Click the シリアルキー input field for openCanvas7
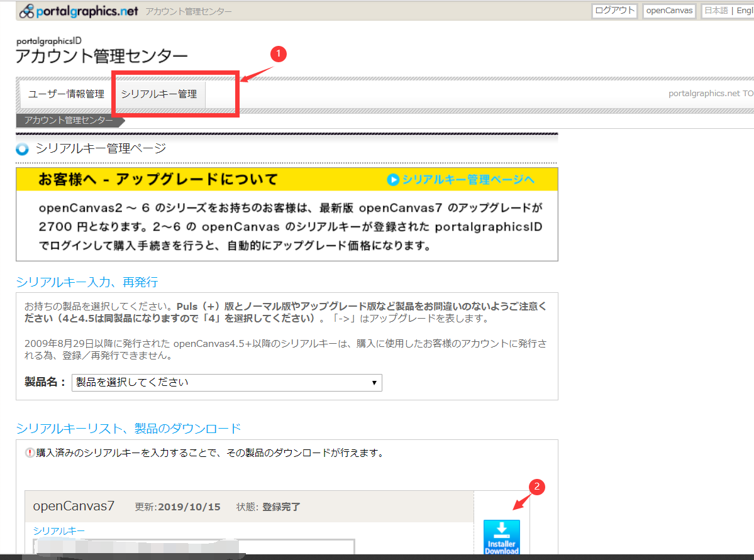 tap(194, 547)
